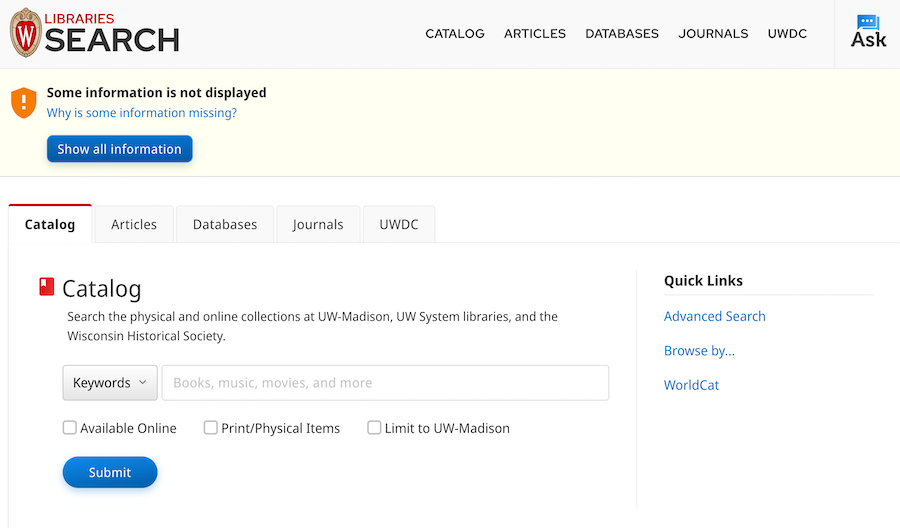This screenshot has width=900, height=528.
Task: Select the Catalog tab
Action: pos(50,224)
